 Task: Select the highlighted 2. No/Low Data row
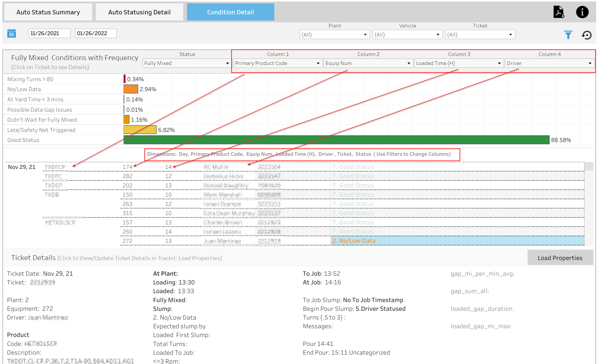point(457,241)
